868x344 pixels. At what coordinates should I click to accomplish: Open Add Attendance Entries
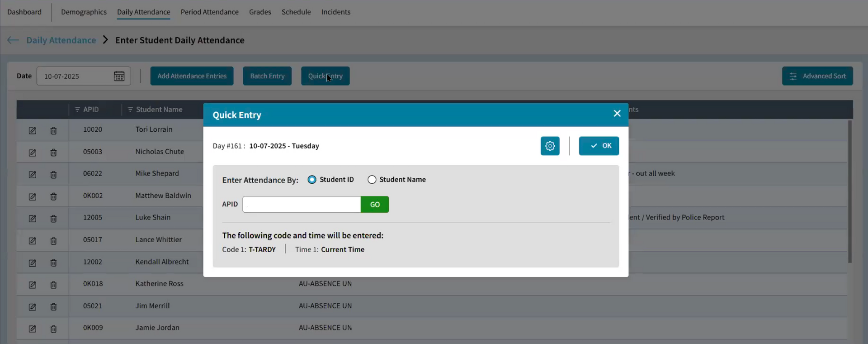click(192, 76)
